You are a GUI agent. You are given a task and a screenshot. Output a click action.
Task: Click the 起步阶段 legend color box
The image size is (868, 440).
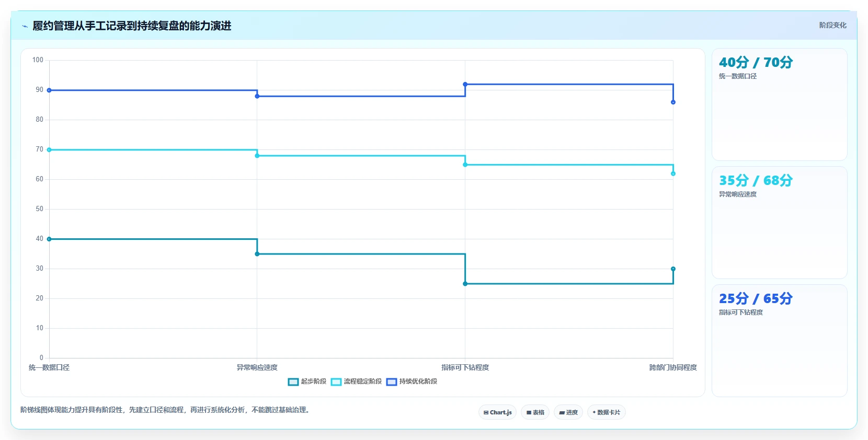coord(293,382)
